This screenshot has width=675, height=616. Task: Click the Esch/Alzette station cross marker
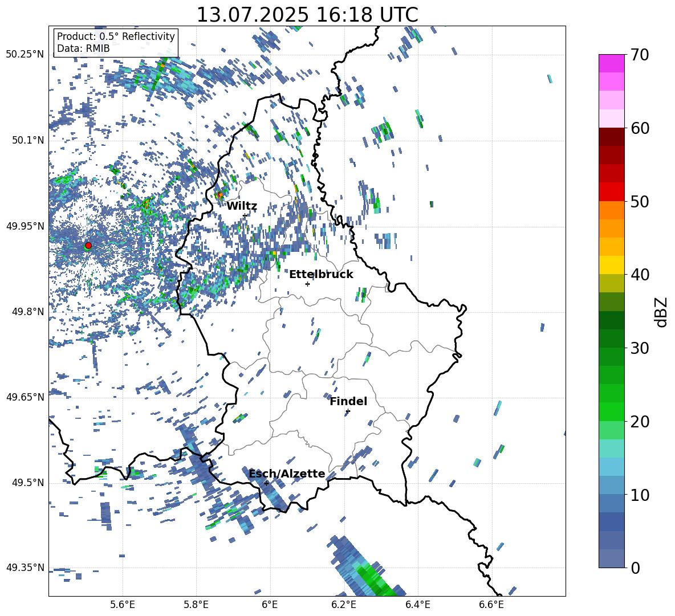click(x=266, y=483)
